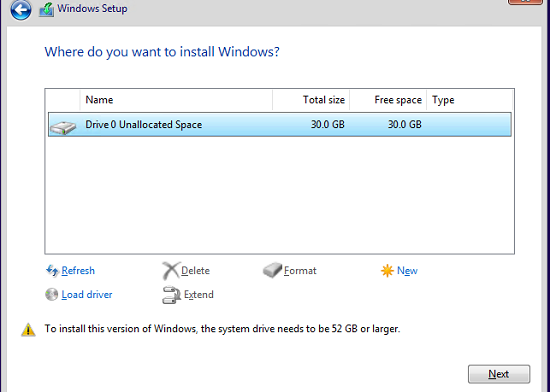
Task: Click the Extend text link
Action: (x=199, y=295)
